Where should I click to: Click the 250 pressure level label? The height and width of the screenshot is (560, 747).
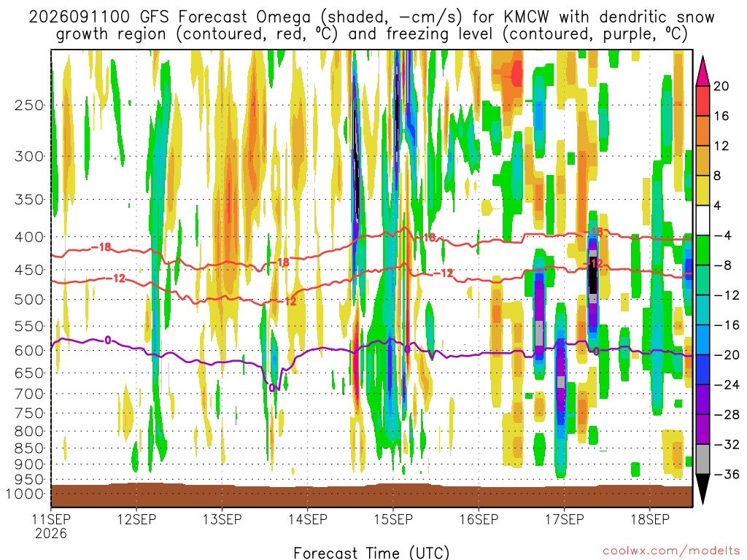pyautogui.click(x=29, y=105)
